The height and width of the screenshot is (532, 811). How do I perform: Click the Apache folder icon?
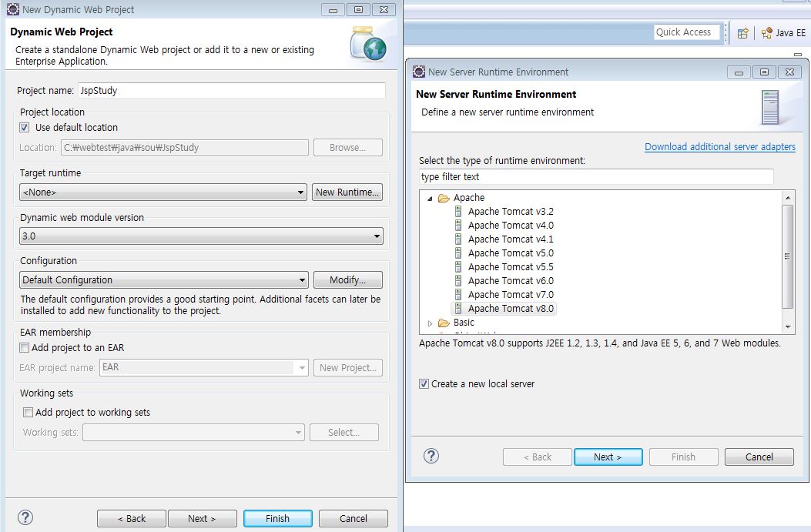point(444,198)
